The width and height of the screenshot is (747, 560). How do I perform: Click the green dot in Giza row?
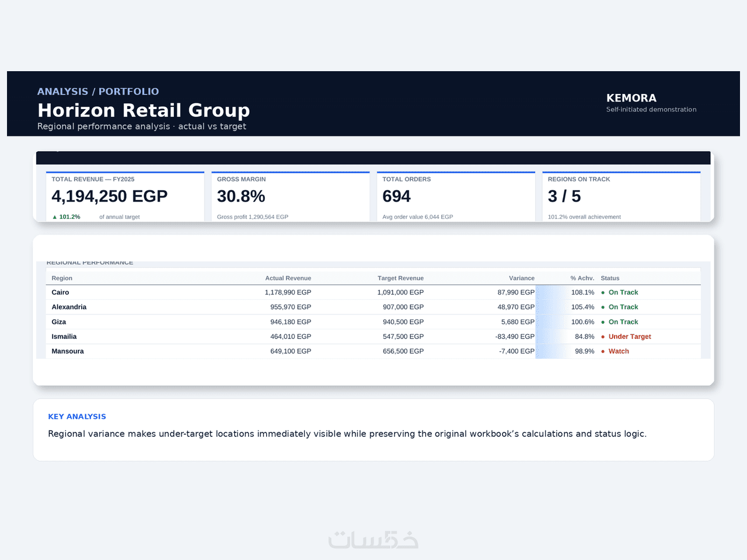(603, 322)
